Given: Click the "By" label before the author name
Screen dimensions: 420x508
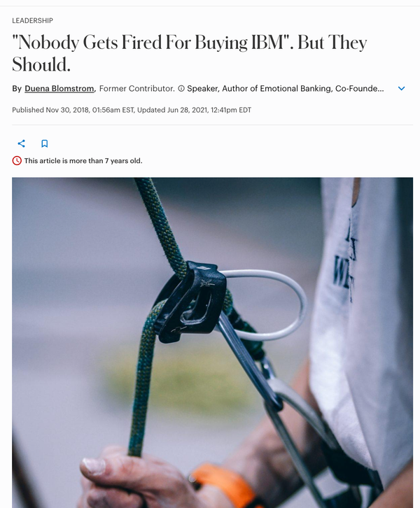Looking at the screenshot, I should 17,88.
